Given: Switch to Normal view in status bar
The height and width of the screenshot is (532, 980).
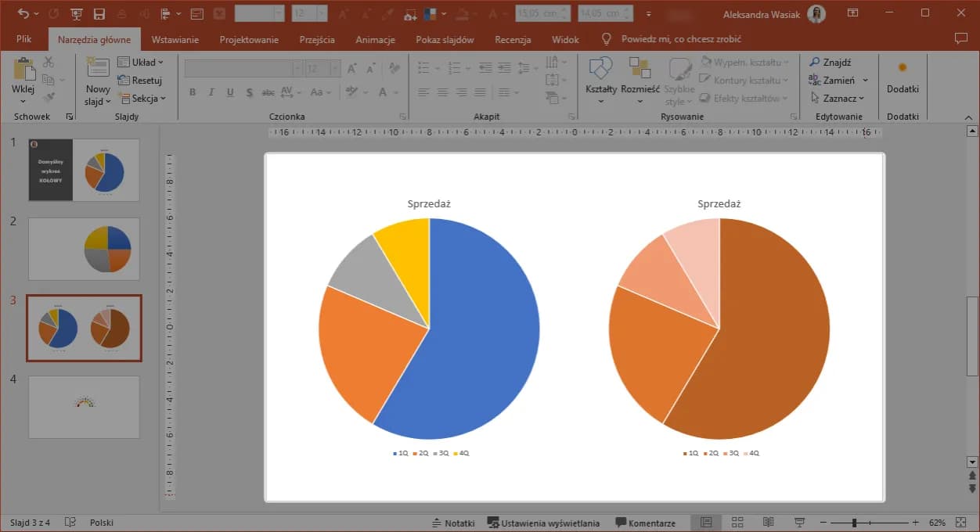Looking at the screenshot, I should coord(706,523).
